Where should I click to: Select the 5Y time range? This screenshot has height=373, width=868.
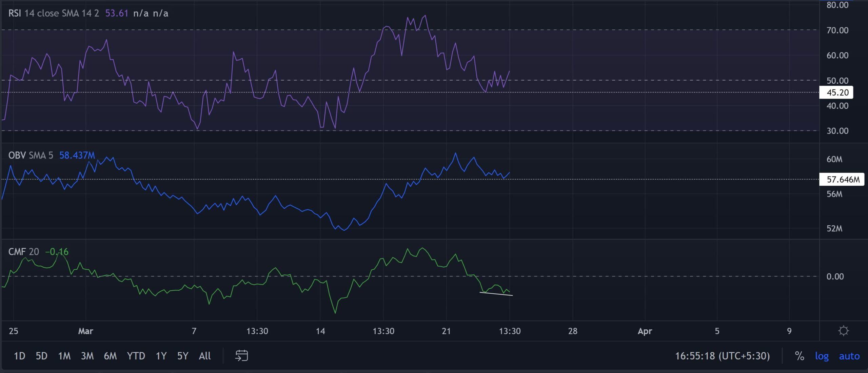click(182, 356)
